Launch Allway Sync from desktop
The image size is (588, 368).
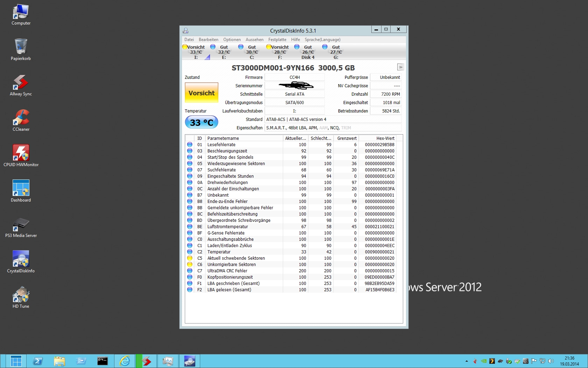21,85
